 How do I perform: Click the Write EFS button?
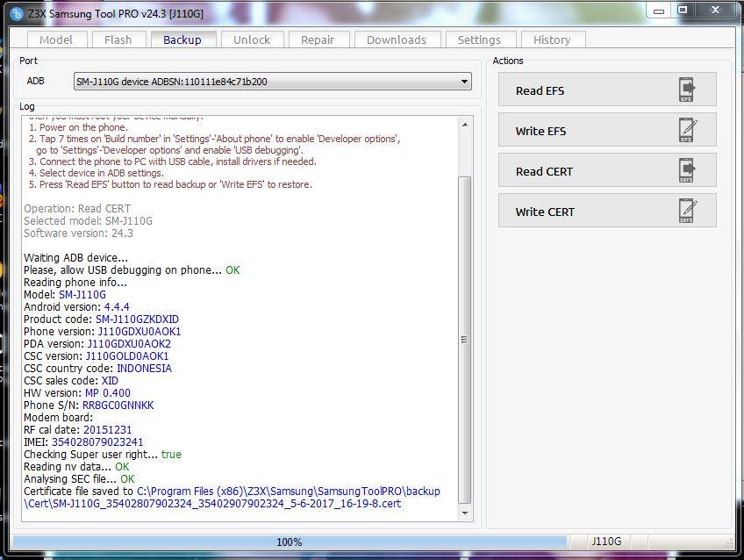(x=607, y=130)
